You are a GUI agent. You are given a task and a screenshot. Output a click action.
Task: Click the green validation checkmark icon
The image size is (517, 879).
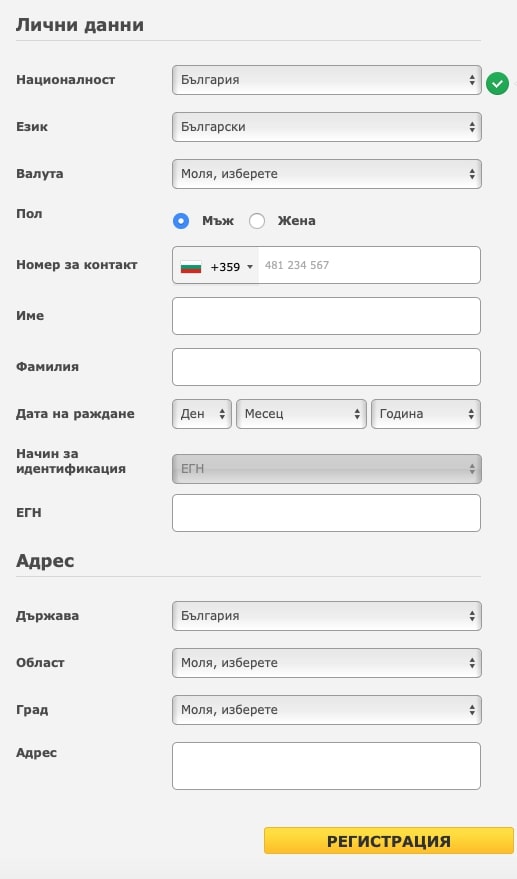tap(497, 84)
